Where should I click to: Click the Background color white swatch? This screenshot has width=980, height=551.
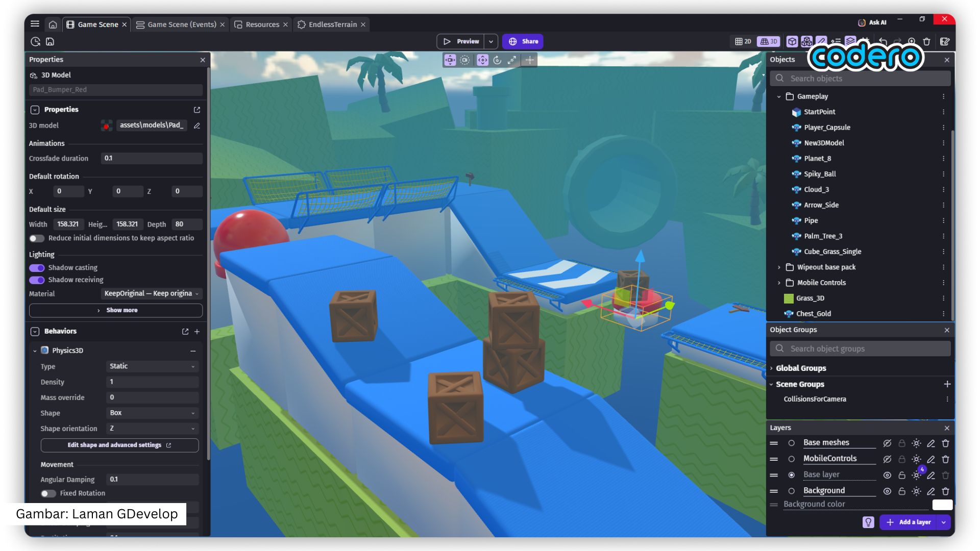[942, 505]
